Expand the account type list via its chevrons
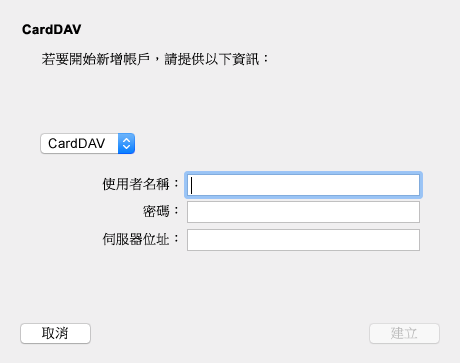This screenshot has height=363, width=460. point(126,144)
